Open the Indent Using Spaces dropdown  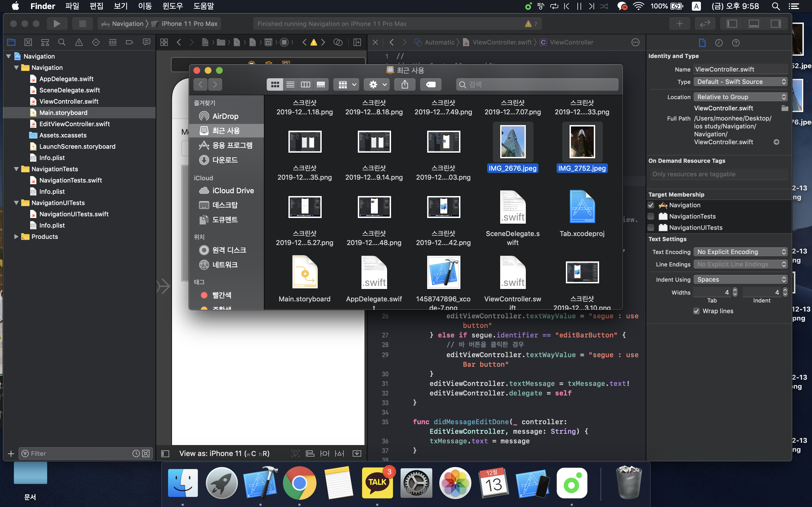coord(740,279)
